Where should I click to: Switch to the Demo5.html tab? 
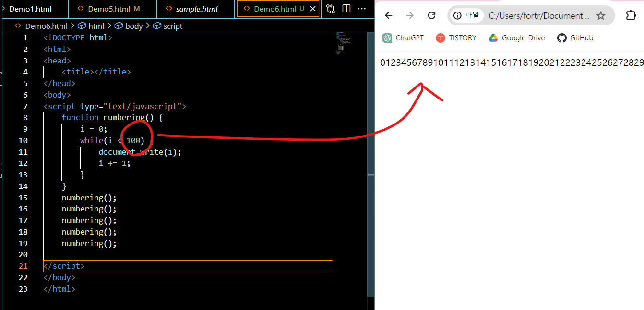[x=112, y=9]
